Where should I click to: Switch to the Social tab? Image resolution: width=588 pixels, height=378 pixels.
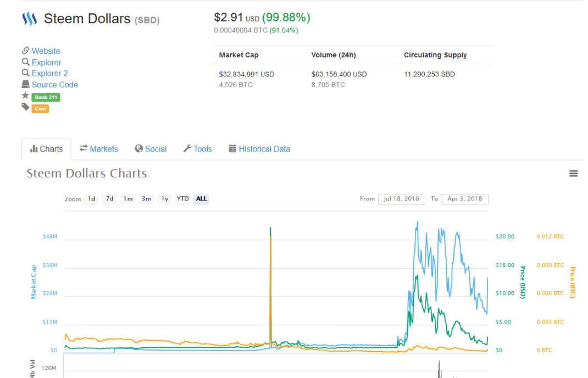point(151,149)
